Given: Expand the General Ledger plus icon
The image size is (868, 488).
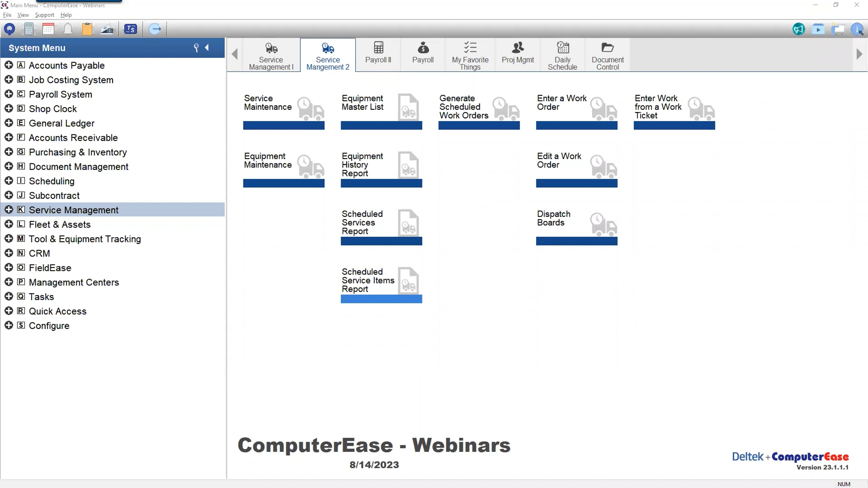Looking at the screenshot, I should click(9, 123).
